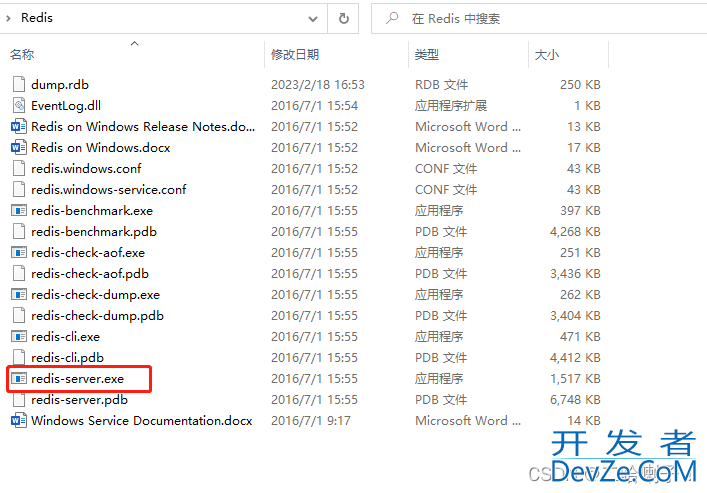Click the RDB 文件 type cell
Screen dimensions: 707x493
pos(441,84)
